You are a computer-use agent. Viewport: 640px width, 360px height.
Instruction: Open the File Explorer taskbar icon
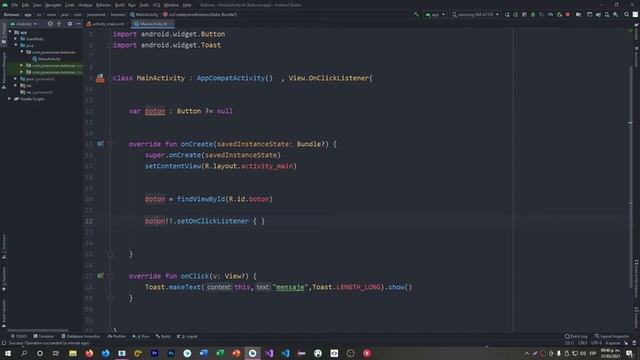click(x=73, y=353)
